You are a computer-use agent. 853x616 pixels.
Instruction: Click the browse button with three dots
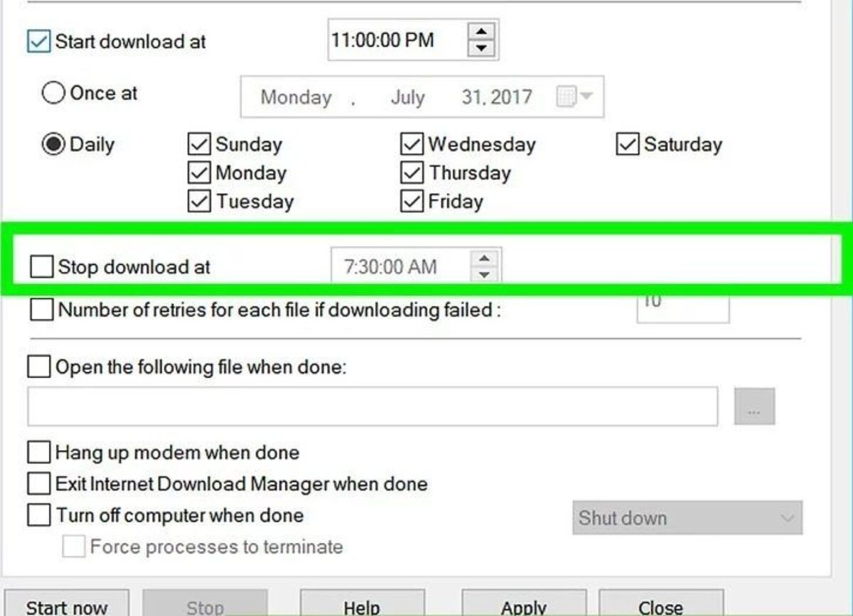pyautogui.click(x=754, y=406)
